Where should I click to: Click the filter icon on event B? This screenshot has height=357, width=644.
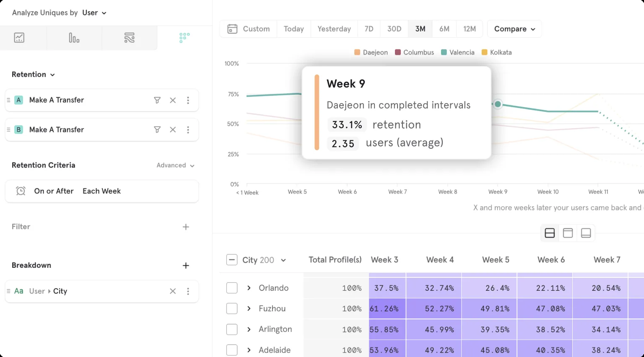click(x=157, y=130)
